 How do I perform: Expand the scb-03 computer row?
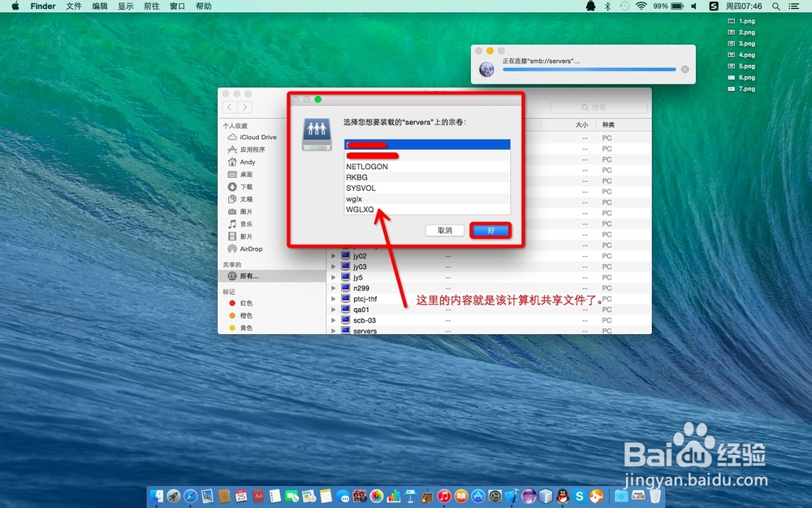coord(334,320)
